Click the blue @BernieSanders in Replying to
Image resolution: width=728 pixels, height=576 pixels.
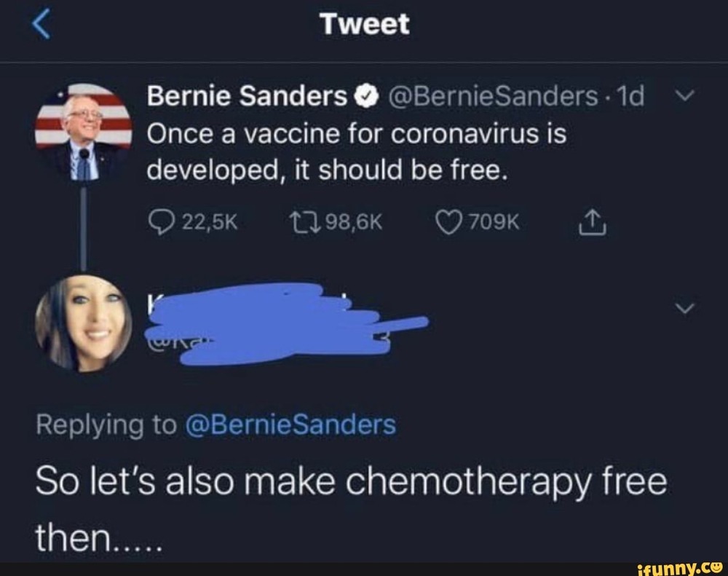point(290,425)
